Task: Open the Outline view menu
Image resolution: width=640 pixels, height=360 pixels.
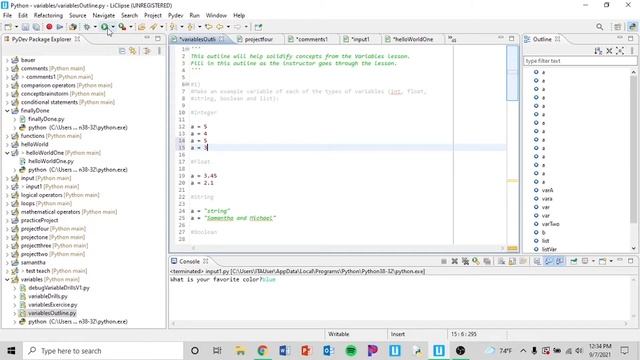Action: pyautogui.click(x=632, y=51)
